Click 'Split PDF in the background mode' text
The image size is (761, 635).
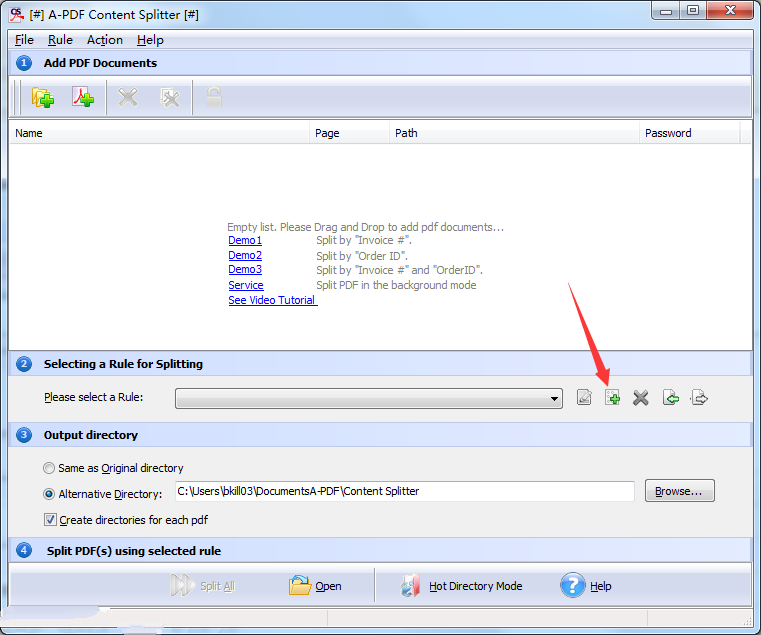[x=396, y=285]
